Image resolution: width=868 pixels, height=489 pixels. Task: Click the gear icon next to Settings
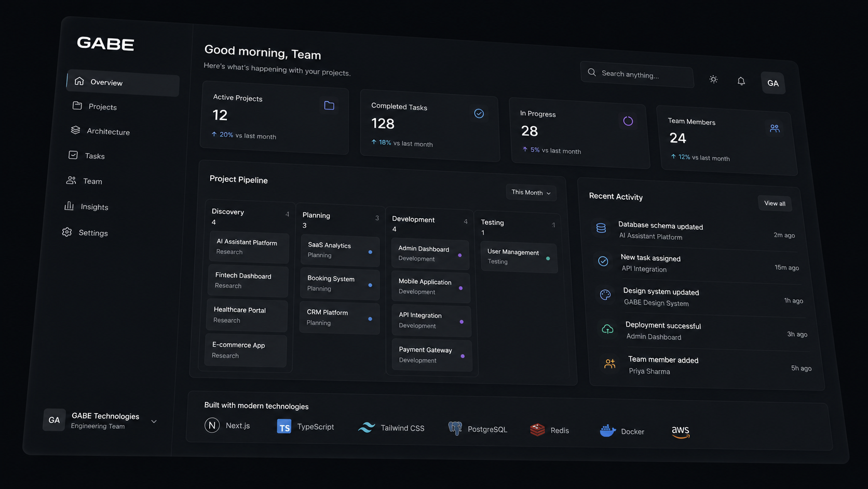pyautogui.click(x=67, y=232)
